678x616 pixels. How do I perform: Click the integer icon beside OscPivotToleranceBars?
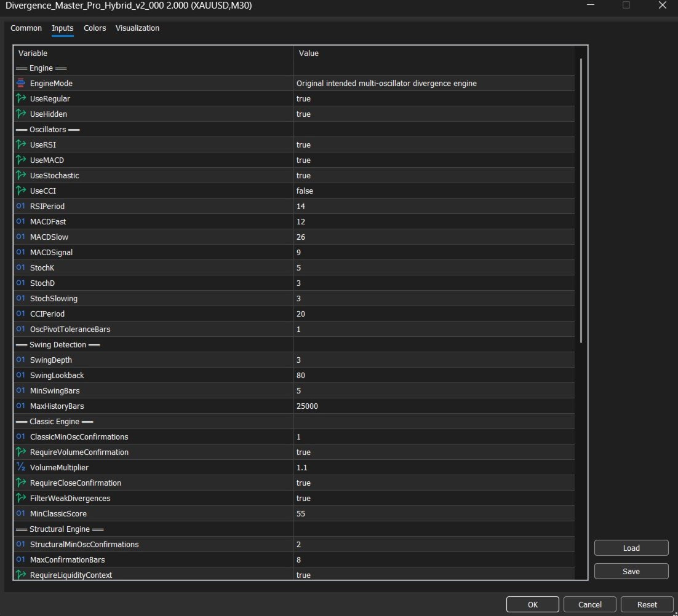coord(20,329)
